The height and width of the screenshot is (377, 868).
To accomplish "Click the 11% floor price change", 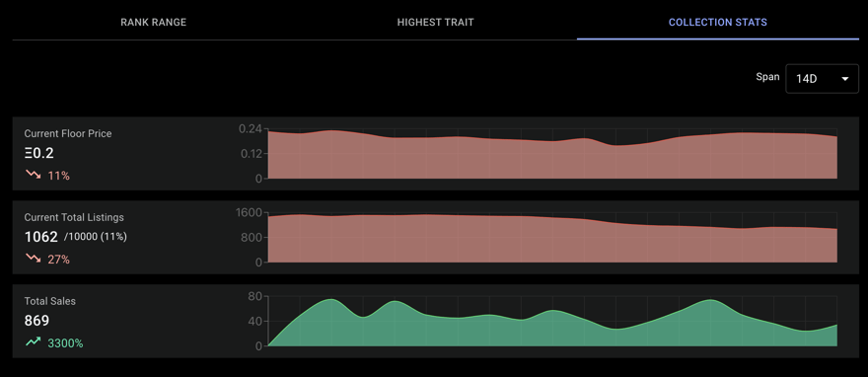I will coord(58,176).
